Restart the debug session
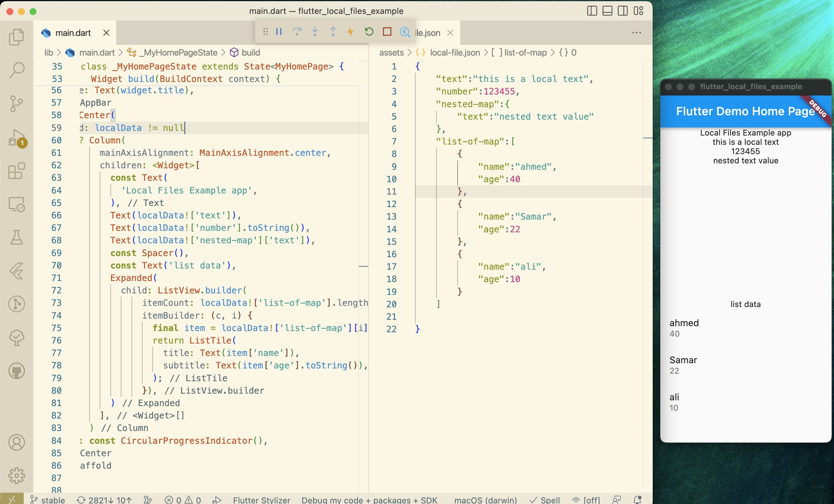This screenshot has width=834, height=504. tap(369, 32)
